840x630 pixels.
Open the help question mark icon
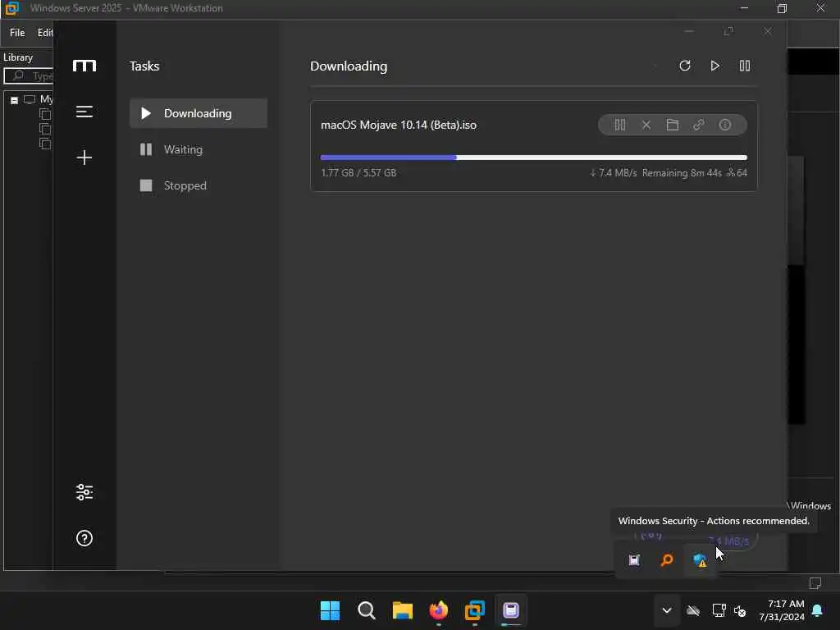pyautogui.click(x=84, y=538)
